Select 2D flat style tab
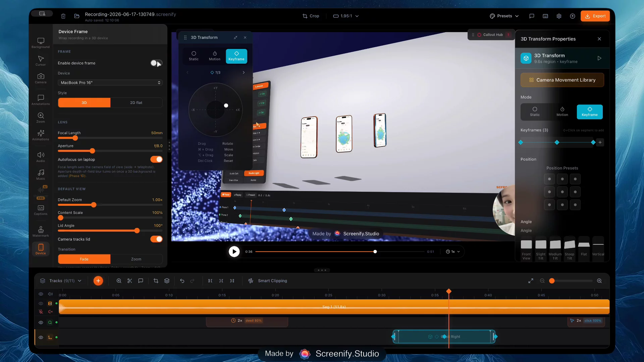Screen dimensions: 644x362 coord(136,103)
